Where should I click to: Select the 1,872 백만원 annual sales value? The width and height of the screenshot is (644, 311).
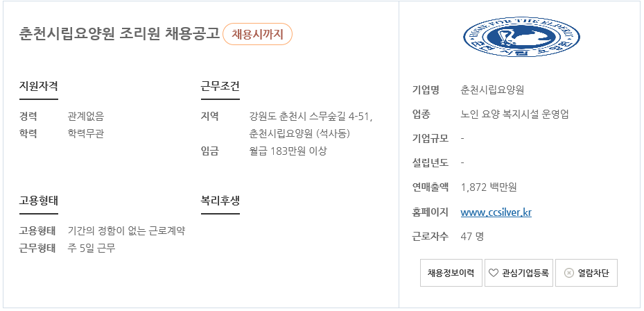[489, 187]
